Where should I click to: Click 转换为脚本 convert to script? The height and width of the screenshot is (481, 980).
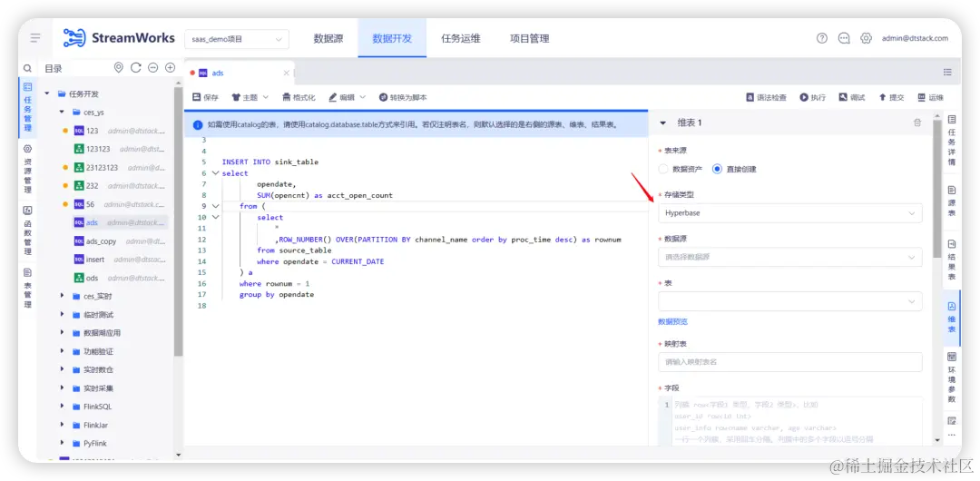coord(403,98)
